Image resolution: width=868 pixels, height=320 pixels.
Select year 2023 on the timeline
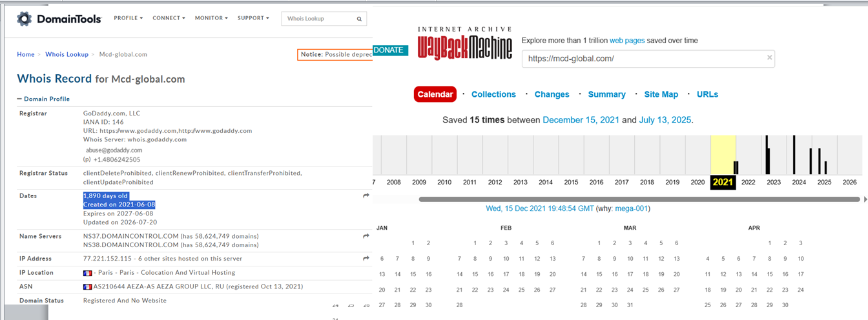773,182
